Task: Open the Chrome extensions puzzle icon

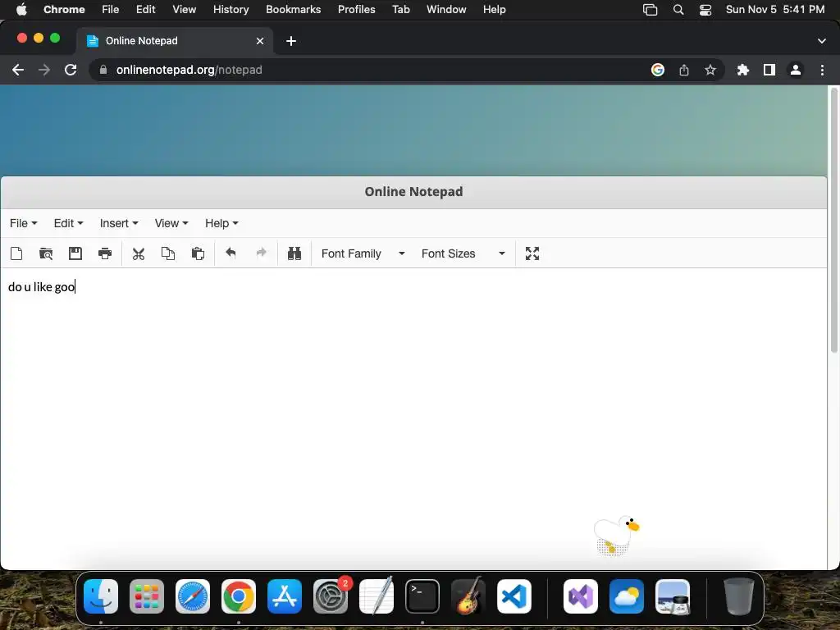Action: pos(742,70)
